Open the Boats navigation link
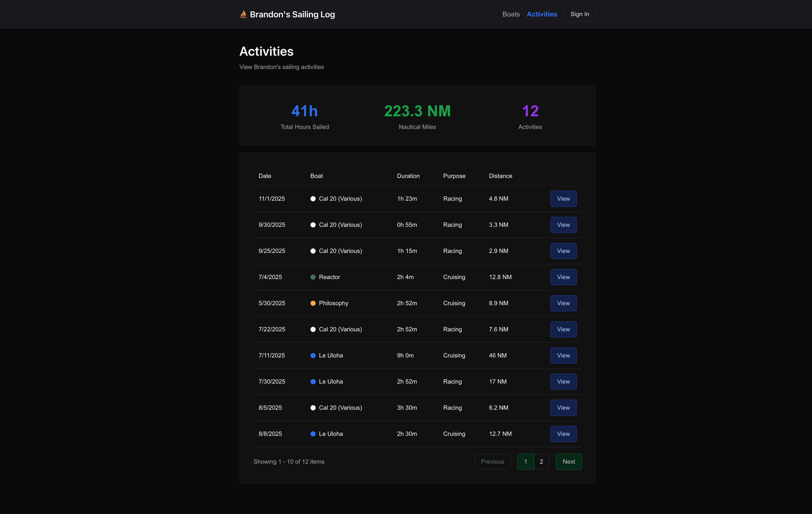 pos(511,14)
